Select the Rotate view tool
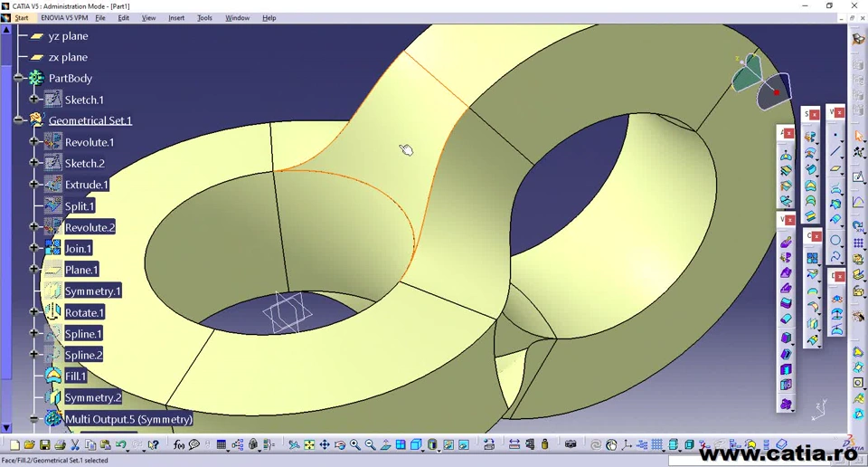The width and height of the screenshot is (868, 467). [340, 445]
